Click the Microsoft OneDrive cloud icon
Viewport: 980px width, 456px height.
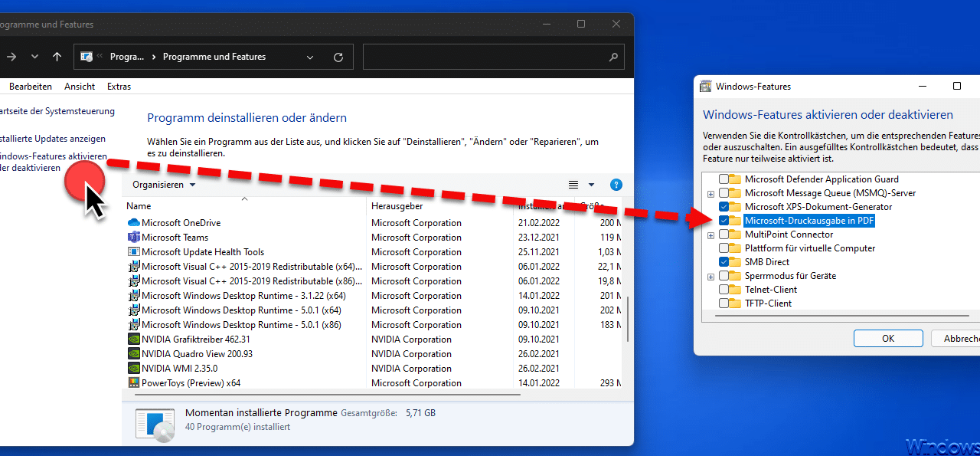pyautogui.click(x=134, y=223)
